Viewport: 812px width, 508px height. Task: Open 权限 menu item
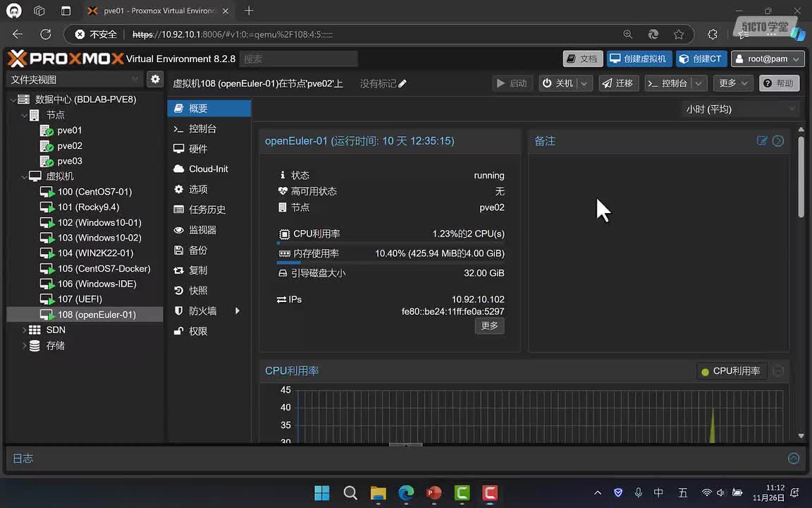coord(209,331)
